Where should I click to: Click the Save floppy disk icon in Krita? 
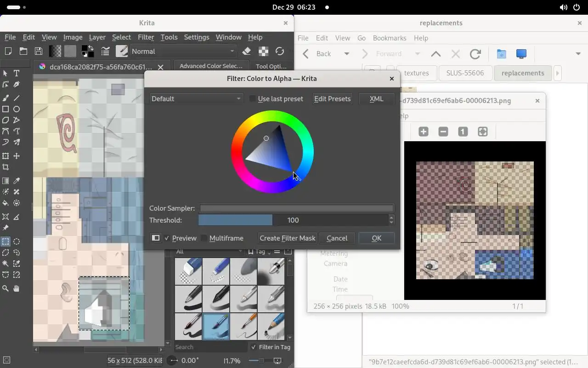[39, 51]
